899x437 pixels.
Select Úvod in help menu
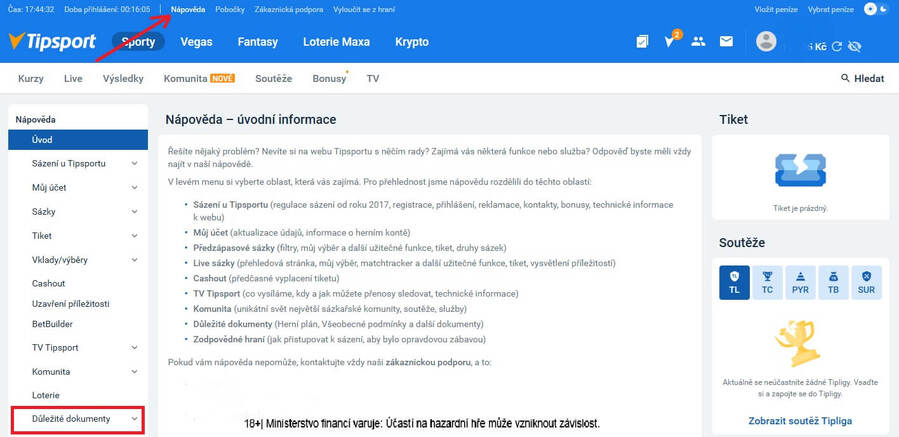coord(78,139)
